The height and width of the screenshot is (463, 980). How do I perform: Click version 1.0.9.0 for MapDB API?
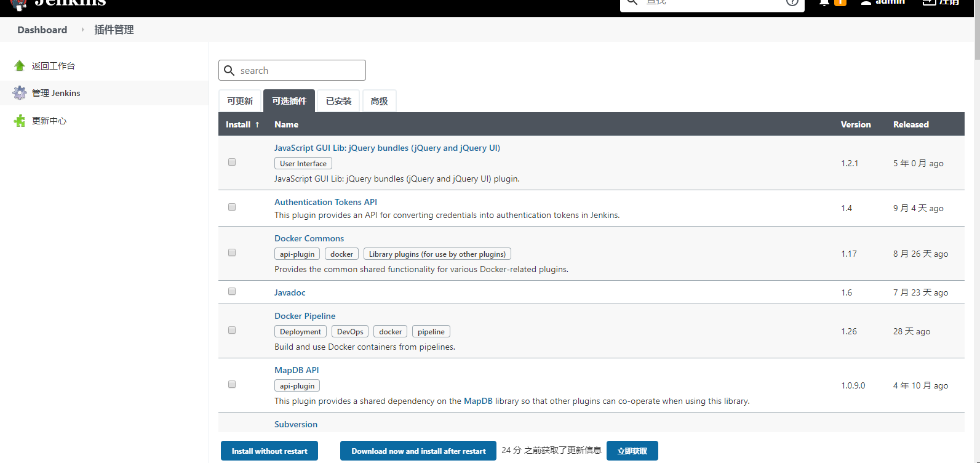click(x=853, y=385)
